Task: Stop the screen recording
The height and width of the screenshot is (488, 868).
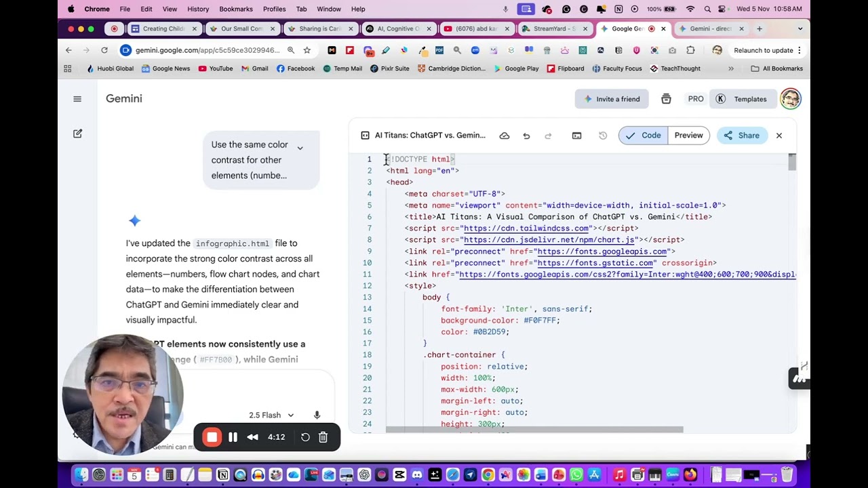Action: coord(212,437)
